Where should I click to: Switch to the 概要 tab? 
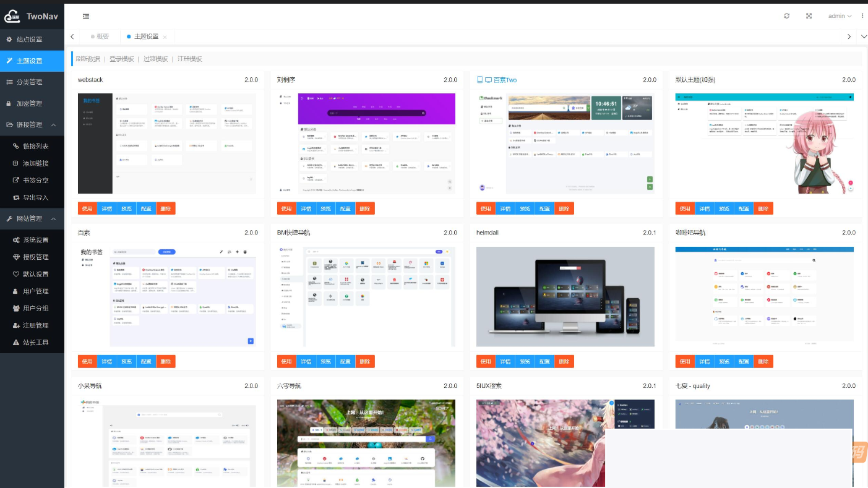tap(102, 36)
